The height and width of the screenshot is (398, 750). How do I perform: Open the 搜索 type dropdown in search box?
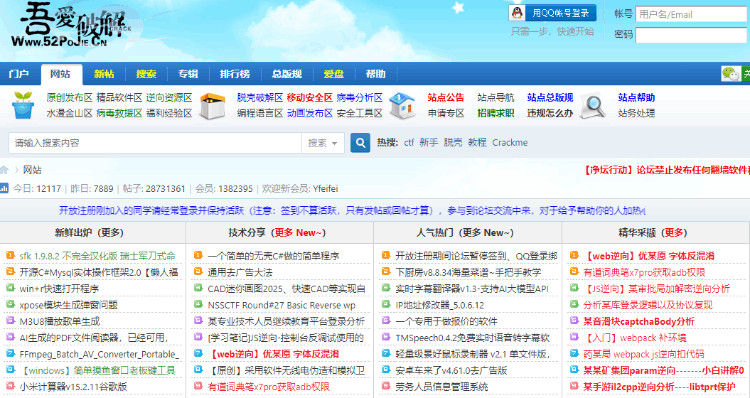323,143
